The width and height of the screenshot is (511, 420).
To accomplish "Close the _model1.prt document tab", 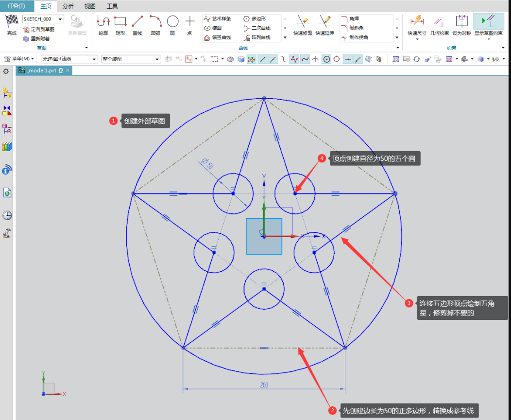I will [x=68, y=70].
